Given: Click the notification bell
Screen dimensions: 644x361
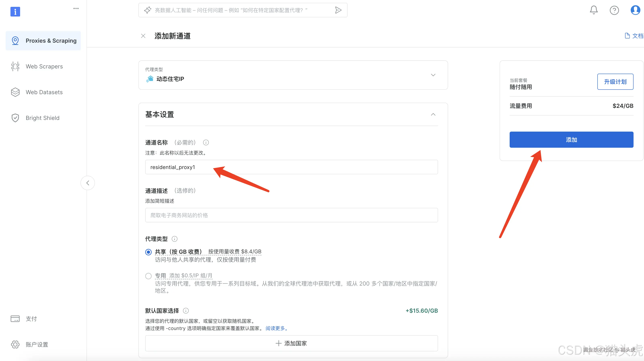Looking at the screenshot, I should (x=594, y=10).
